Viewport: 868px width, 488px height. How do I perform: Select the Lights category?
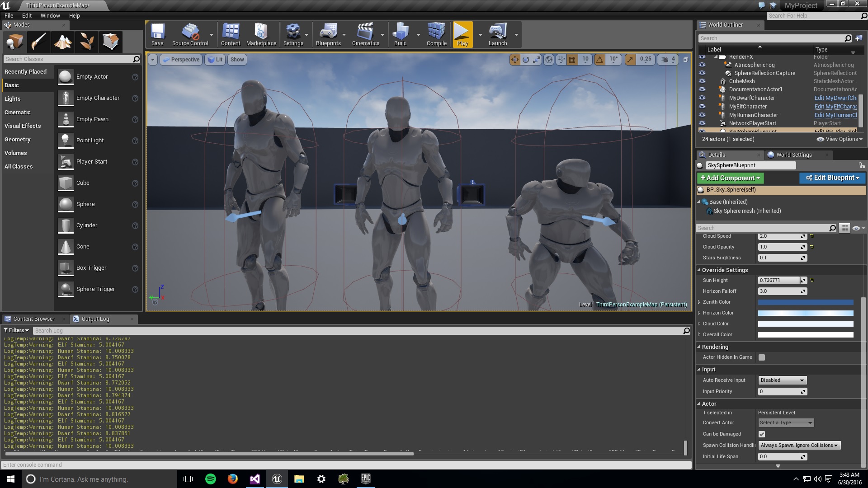click(13, 99)
